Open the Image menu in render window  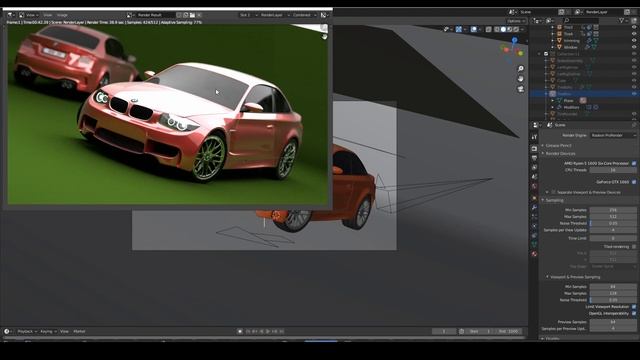(62, 15)
